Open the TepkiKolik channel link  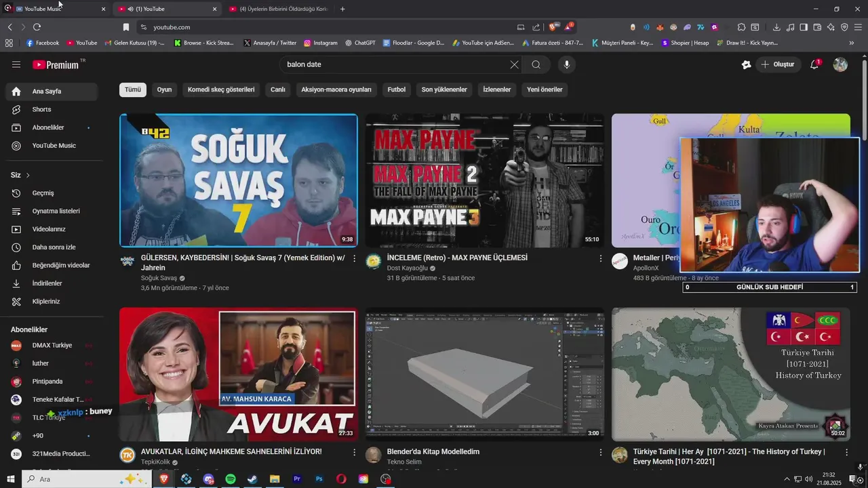coord(155,462)
